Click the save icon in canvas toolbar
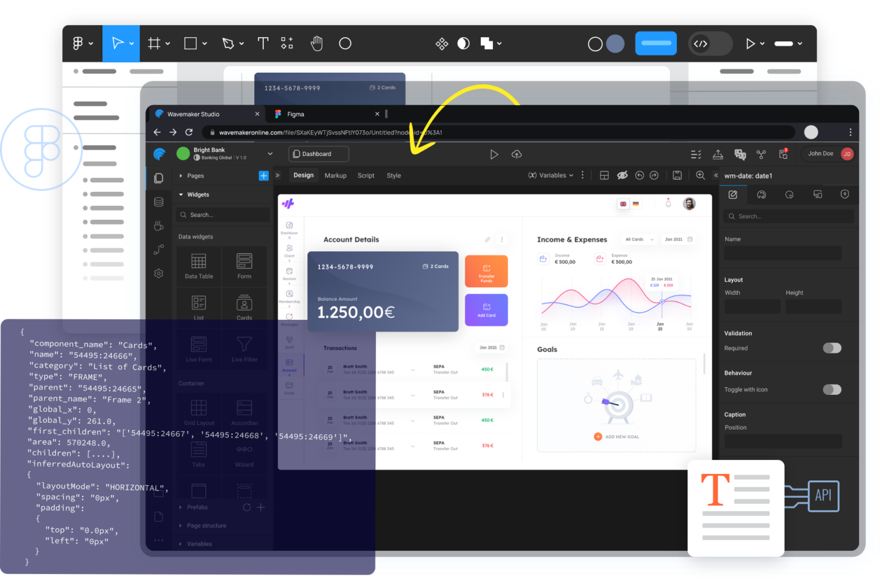Image resolution: width=894 pixels, height=588 pixels. (677, 176)
